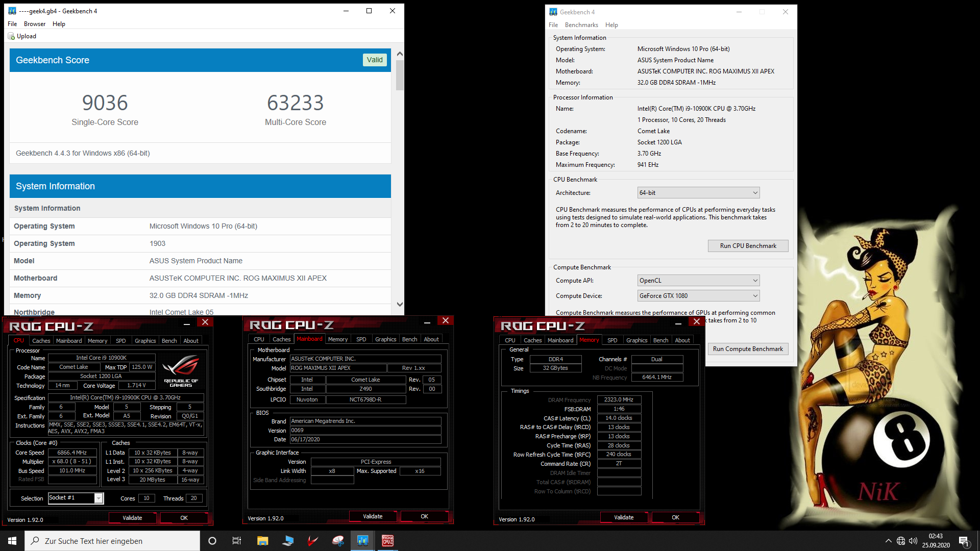This screenshot has height=551, width=980.
Task: Click the Upload icon in Geekbench toolbar
Action: [x=11, y=36]
